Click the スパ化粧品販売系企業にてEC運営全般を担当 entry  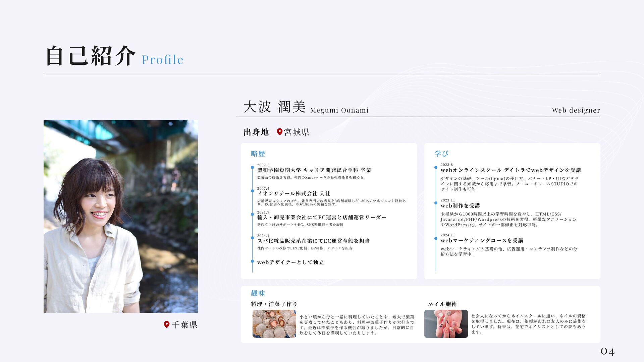tap(313, 241)
